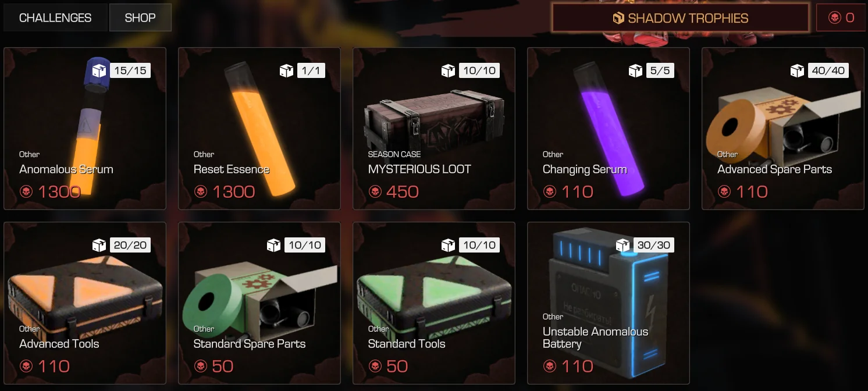
Task: Open the Challenges tab
Action: (x=55, y=17)
